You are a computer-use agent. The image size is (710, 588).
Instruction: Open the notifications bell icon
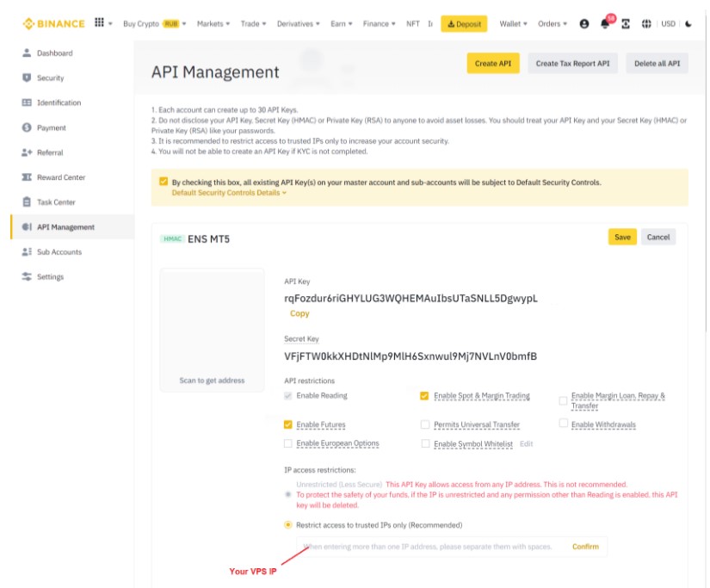[x=605, y=23]
